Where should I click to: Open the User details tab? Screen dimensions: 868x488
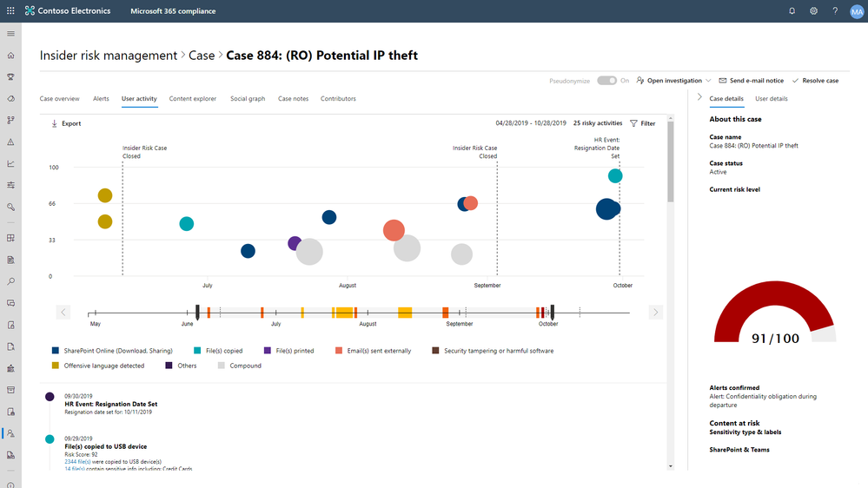771,99
